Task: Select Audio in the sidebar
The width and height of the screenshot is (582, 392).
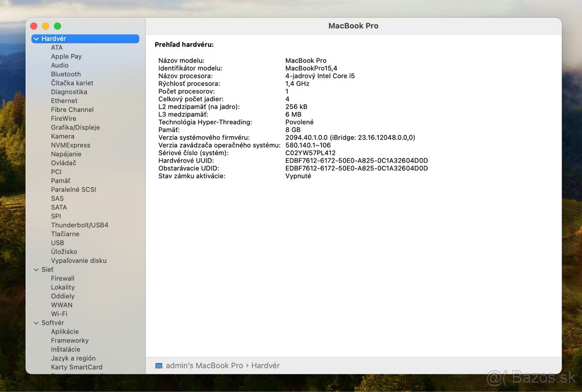Action: [x=60, y=65]
